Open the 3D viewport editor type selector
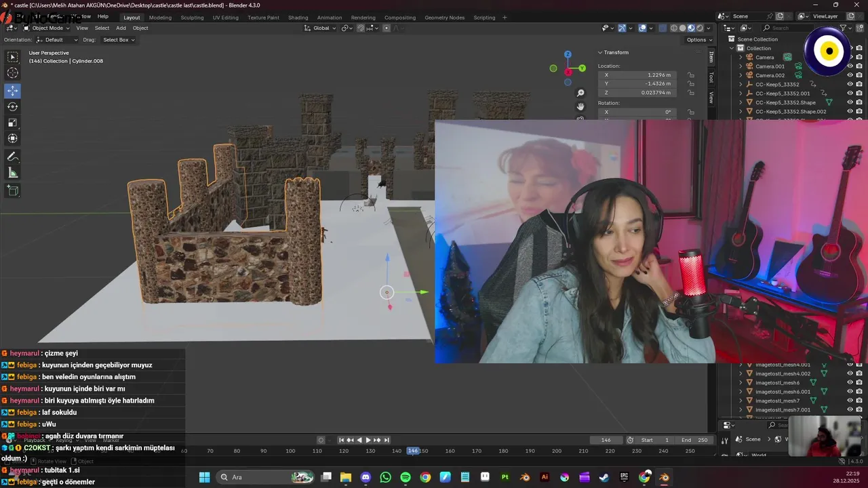 click(x=12, y=28)
